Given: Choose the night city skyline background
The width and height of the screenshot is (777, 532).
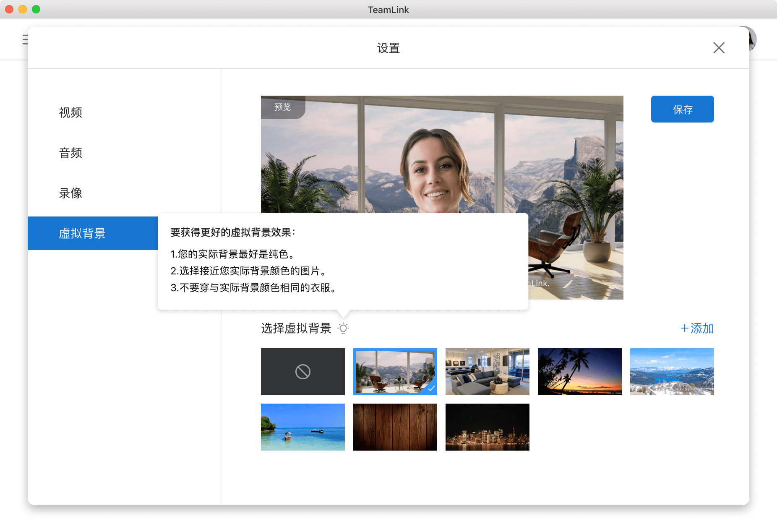Looking at the screenshot, I should 487,427.
